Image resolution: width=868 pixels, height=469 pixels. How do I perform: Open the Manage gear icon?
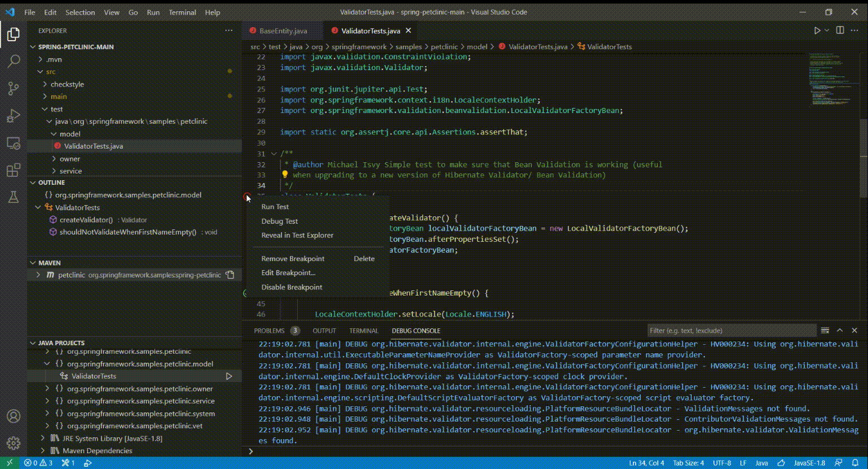[14, 443]
